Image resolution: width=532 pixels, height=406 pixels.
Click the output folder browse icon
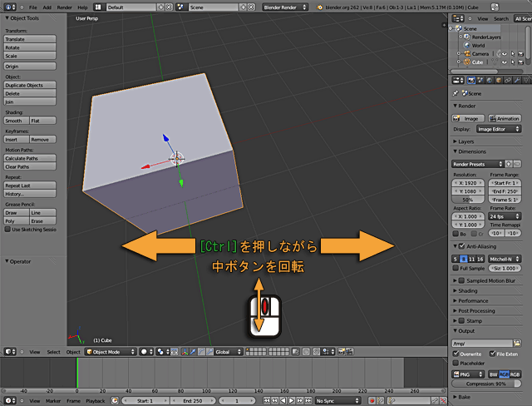pos(516,342)
